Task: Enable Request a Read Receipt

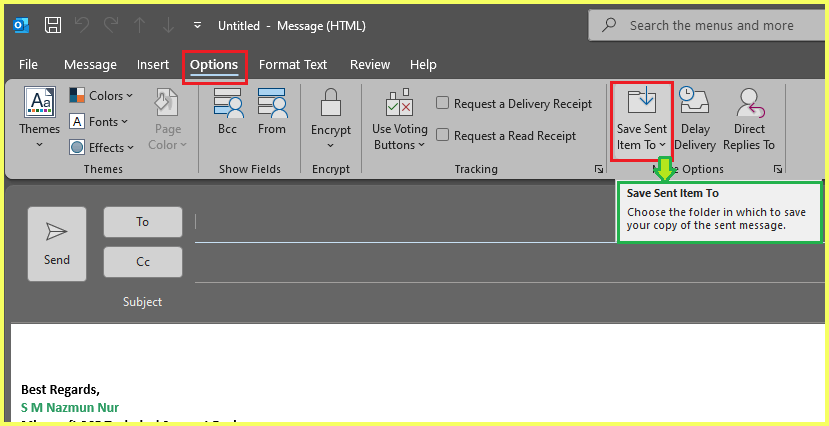Action: [505, 136]
